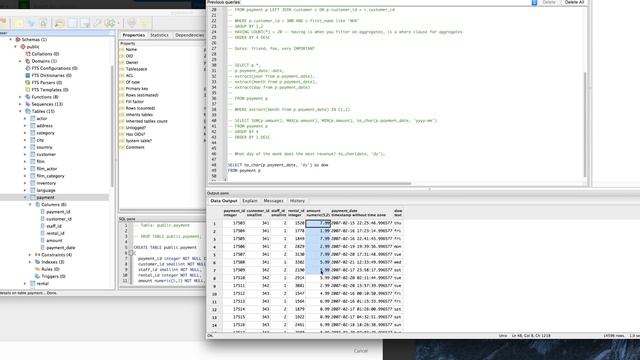The image size is (640, 360).
Task: Expand the Indexes (3) node
Action: [x=30, y=262]
